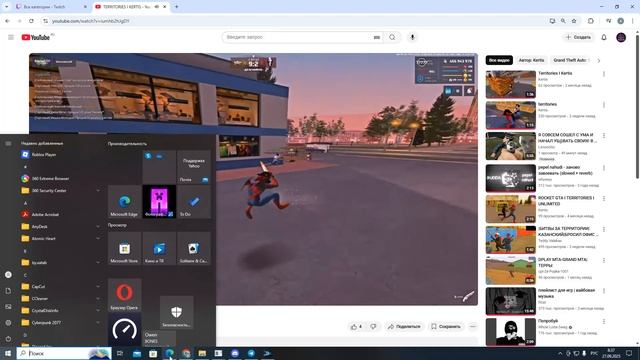Like the video with thumbs-up button
The image size is (640, 360).
pyautogui.click(x=356, y=327)
